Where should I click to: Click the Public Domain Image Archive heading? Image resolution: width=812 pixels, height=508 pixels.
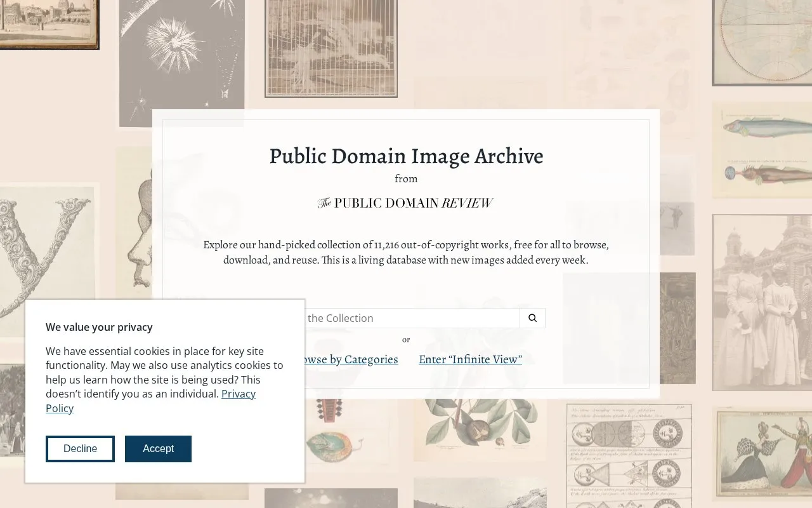pos(406,156)
